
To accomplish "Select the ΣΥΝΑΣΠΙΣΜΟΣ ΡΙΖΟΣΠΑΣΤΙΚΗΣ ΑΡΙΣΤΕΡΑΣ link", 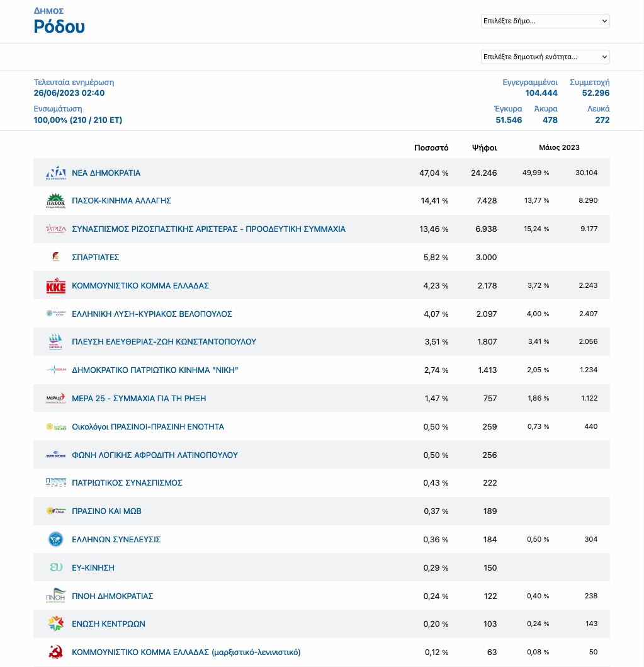I will 209,229.
